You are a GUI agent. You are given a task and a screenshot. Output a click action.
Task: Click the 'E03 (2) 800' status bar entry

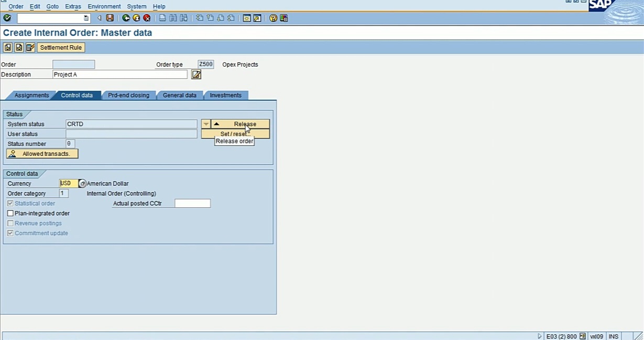561,336
